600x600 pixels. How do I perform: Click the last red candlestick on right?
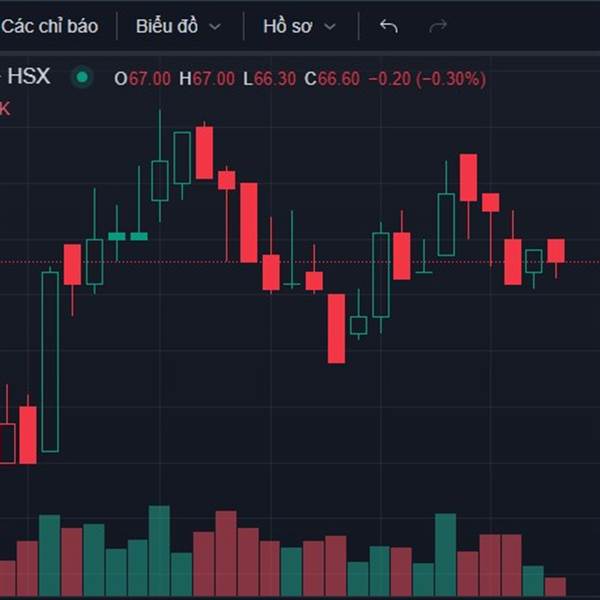pyautogui.click(x=556, y=251)
